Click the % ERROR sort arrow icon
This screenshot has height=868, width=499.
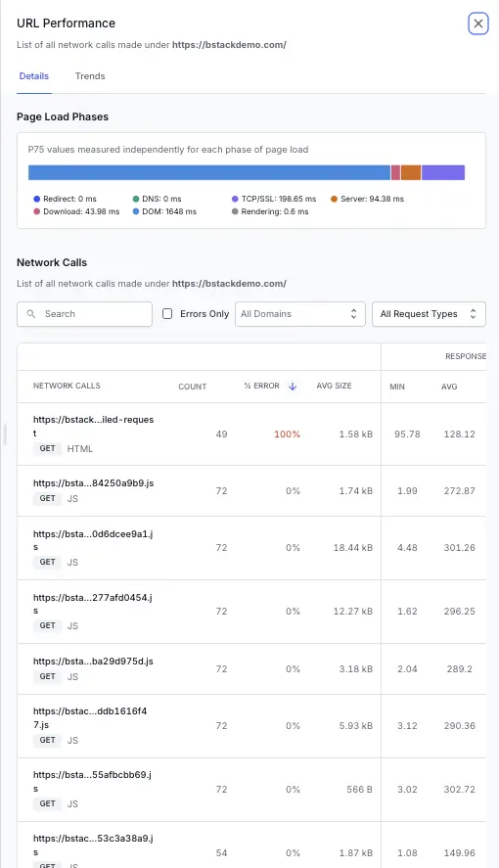click(x=293, y=387)
